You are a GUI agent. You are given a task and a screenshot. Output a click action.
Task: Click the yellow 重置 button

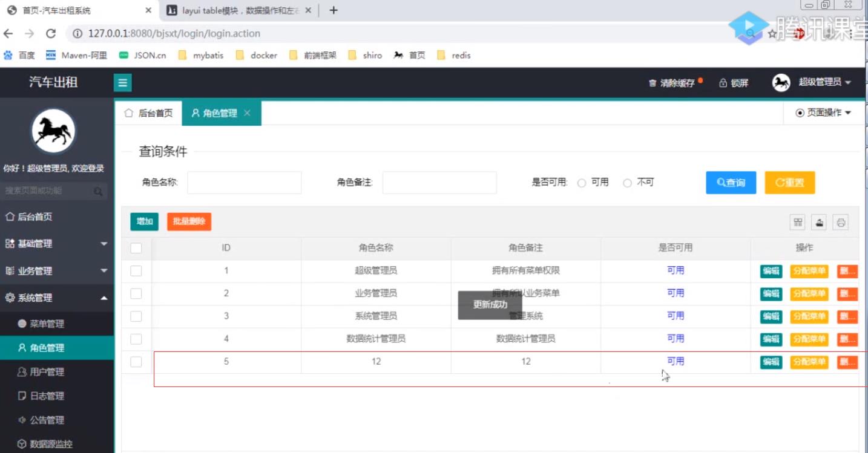[x=790, y=183]
